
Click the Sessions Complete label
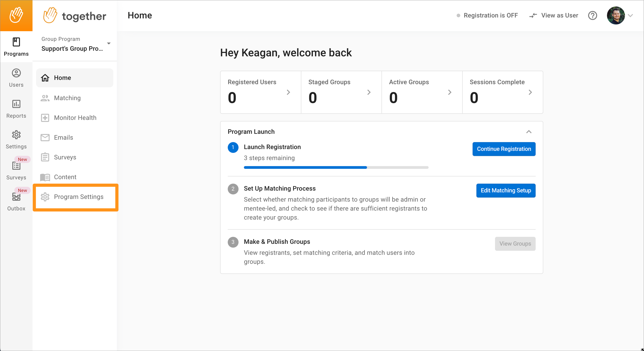[x=497, y=82]
